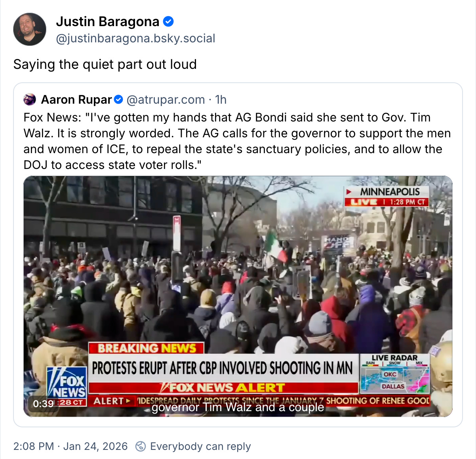The height and width of the screenshot is (459, 476).
Task: Open the quoted post's 1h timestamp
Action: (221, 100)
